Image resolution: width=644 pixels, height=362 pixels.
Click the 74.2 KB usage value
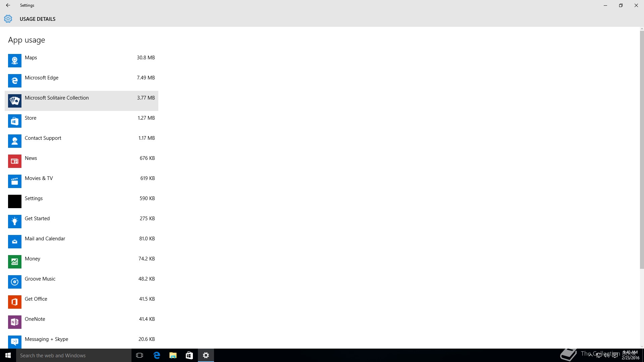pos(147,259)
